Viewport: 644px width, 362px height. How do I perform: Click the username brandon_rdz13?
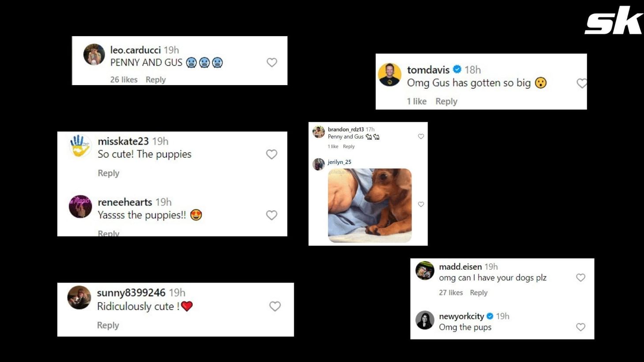pos(345,129)
